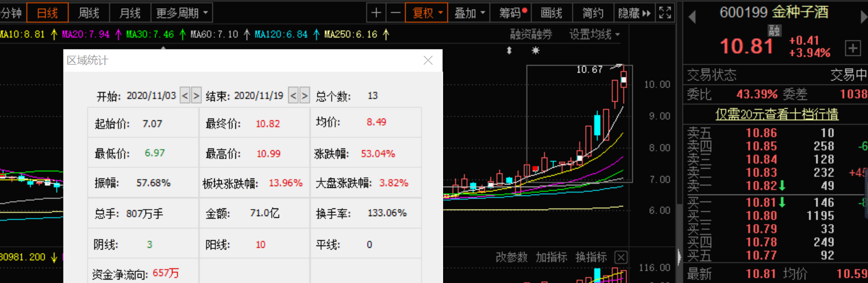
Task: Click the 10.67 price label on chart
Action: click(589, 69)
